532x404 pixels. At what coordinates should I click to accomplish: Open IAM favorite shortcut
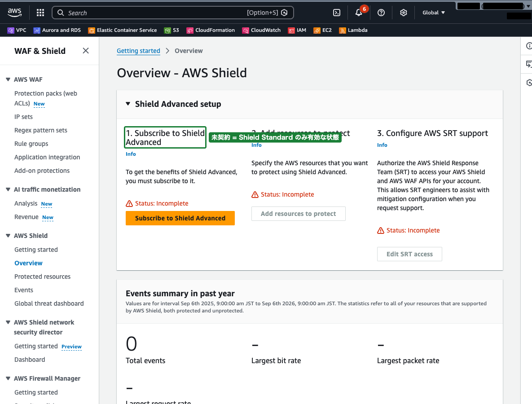pos(297,30)
